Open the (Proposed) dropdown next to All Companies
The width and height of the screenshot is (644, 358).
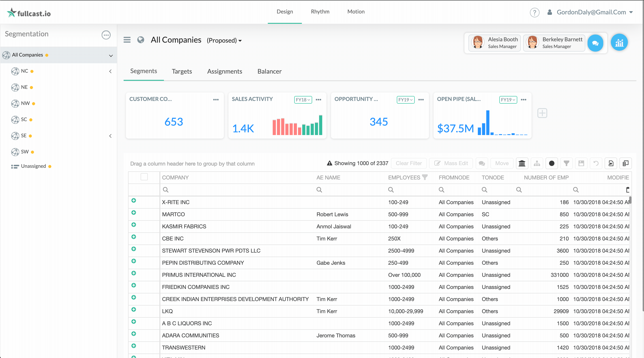pos(224,40)
